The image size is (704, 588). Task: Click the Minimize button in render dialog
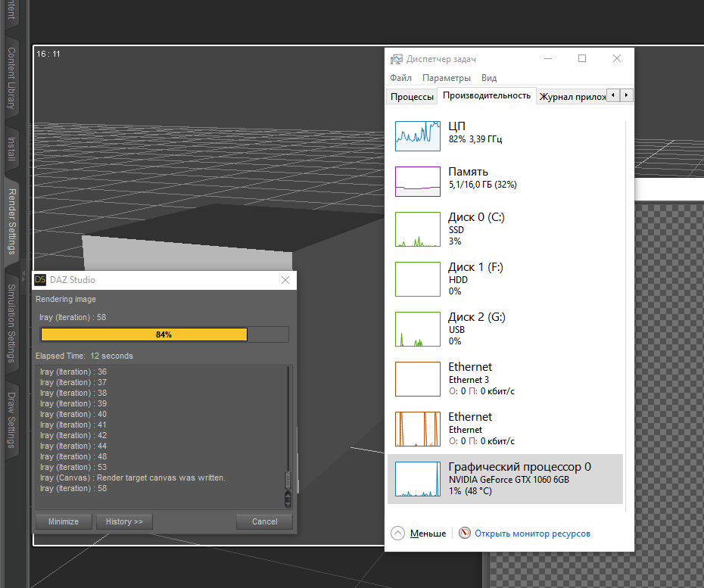click(x=64, y=521)
